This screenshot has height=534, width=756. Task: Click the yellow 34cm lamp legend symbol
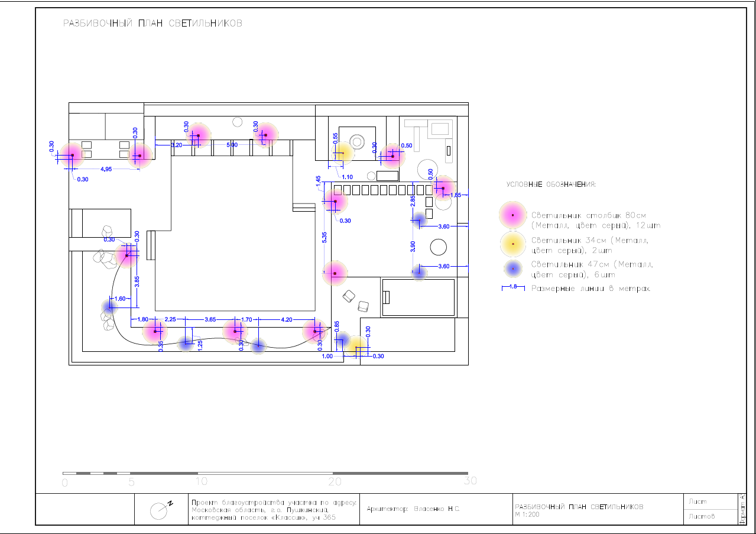[x=512, y=244]
